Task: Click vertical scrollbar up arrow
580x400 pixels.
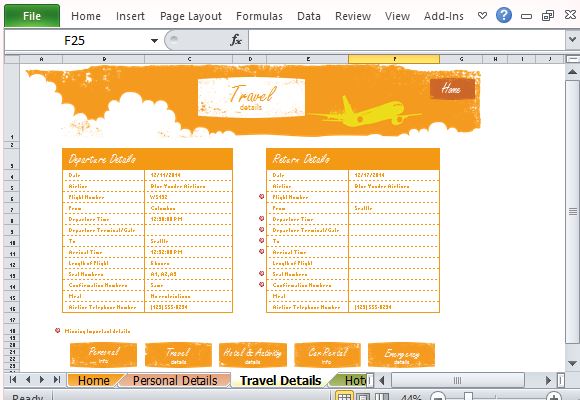Action: click(x=572, y=72)
